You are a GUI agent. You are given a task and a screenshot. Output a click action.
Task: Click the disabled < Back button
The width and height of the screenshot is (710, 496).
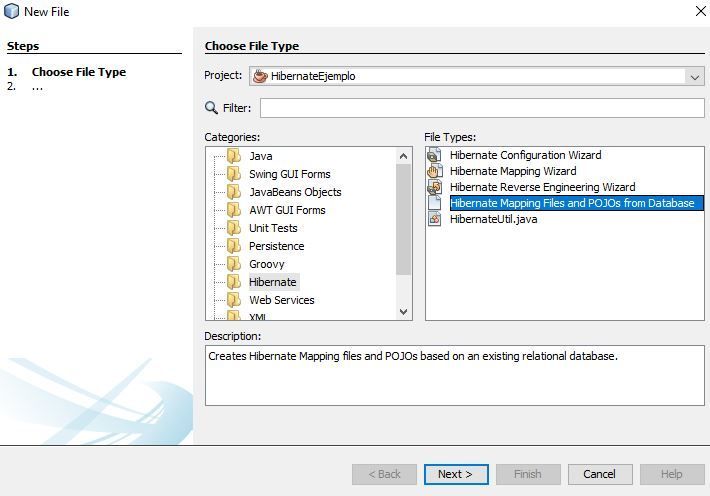(384, 474)
